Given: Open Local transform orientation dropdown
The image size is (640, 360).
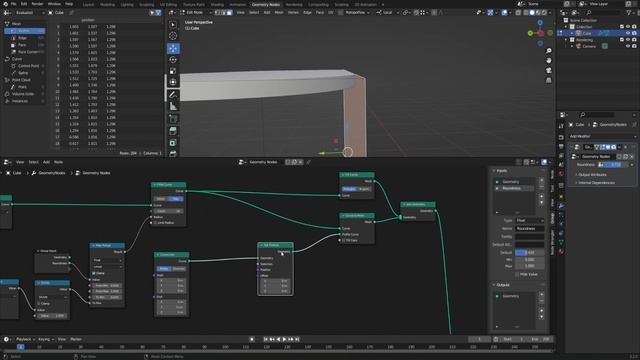Looking at the screenshot, I should pyautogui.click(x=387, y=13).
